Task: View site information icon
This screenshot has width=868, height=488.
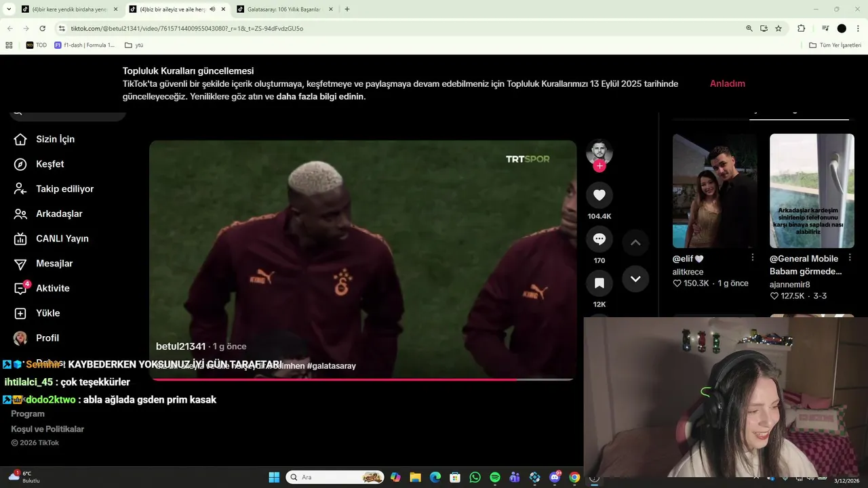Action: (x=62, y=28)
